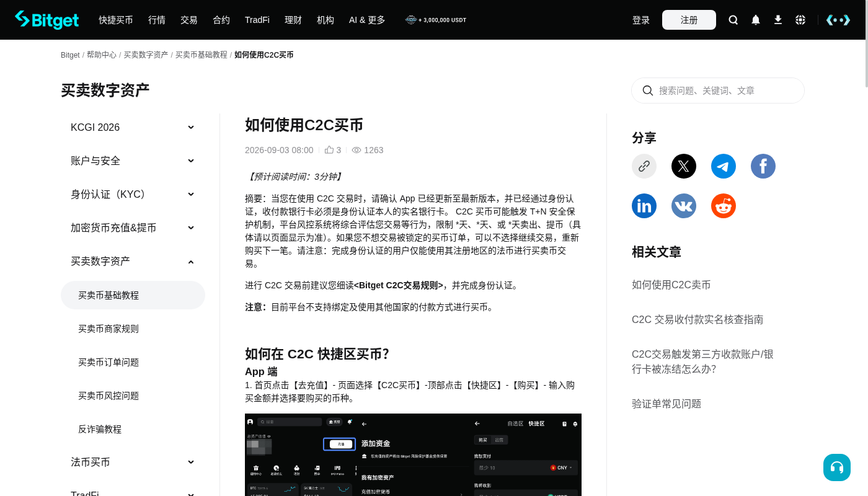The height and width of the screenshot is (496, 868).
Task: Open 行情 in top navigation
Action: 157,20
